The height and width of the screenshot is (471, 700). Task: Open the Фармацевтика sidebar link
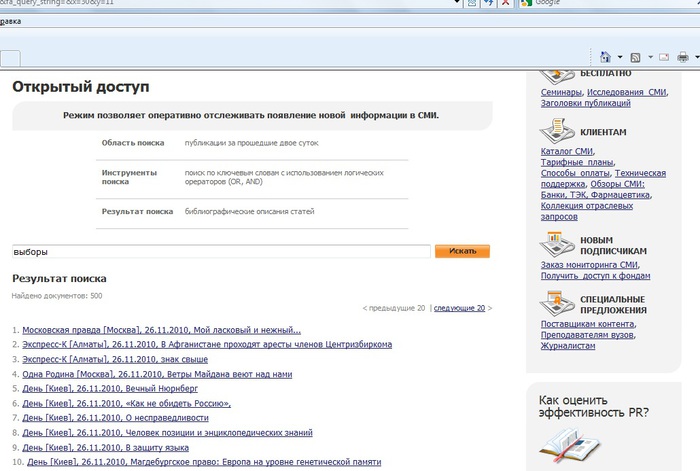(x=620, y=195)
